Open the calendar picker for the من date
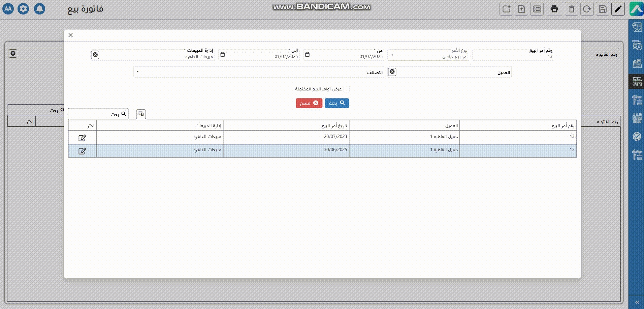This screenshot has height=309, width=644. click(307, 55)
